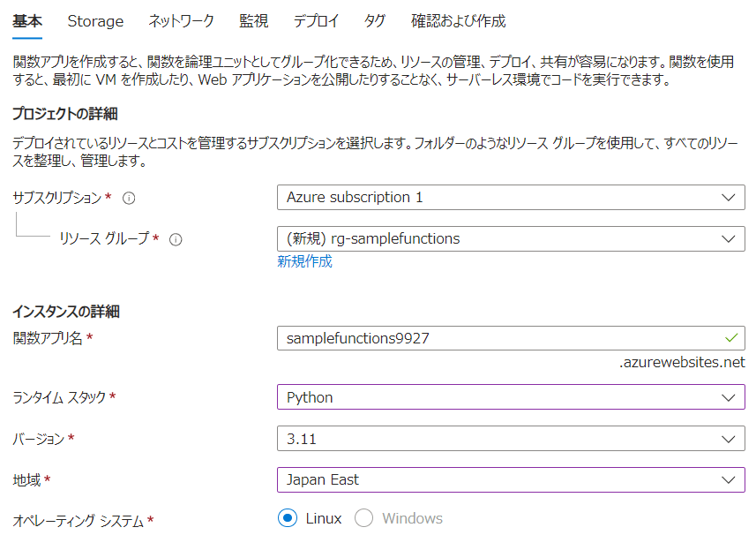This screenshot has width=756, height=535.
Task: Open the 監視 tab
Action: 253,21
